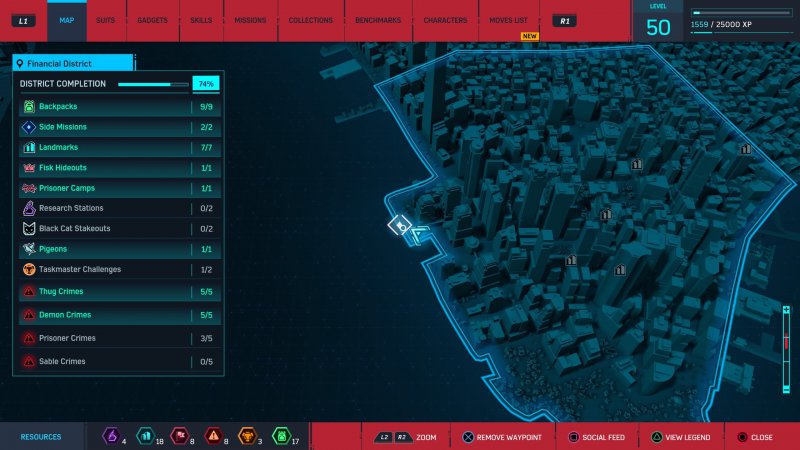Go to the Benchmarks tab

[378, 20]
